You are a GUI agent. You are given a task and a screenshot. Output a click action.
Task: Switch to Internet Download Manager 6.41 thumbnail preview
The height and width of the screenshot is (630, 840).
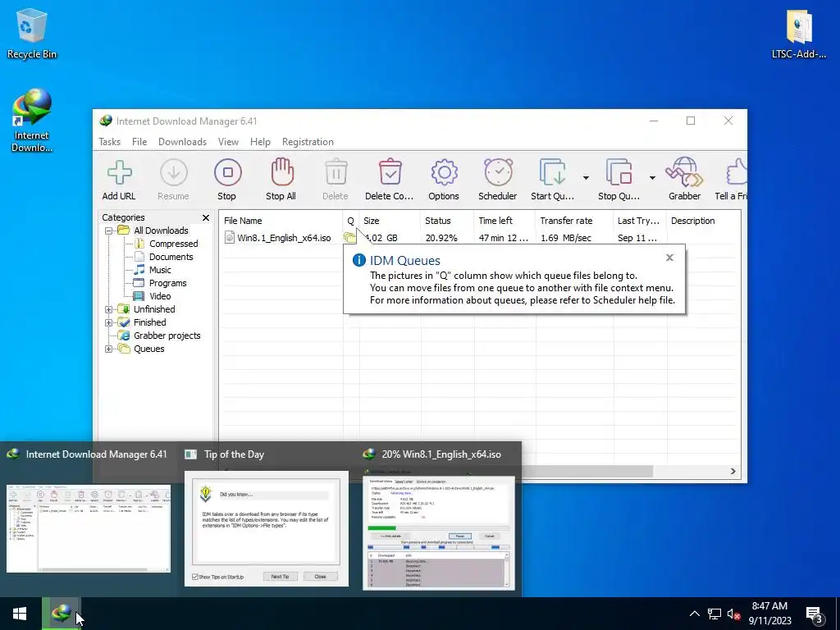pyautogui.click(x=89, y=528)
